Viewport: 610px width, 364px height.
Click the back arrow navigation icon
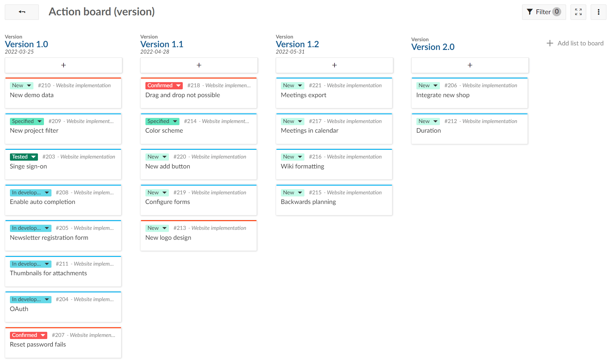click(21, 12)
